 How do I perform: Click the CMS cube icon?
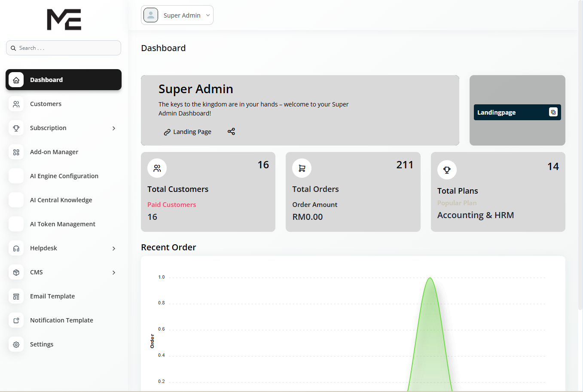pyautogui.click(x=16, y=272)
